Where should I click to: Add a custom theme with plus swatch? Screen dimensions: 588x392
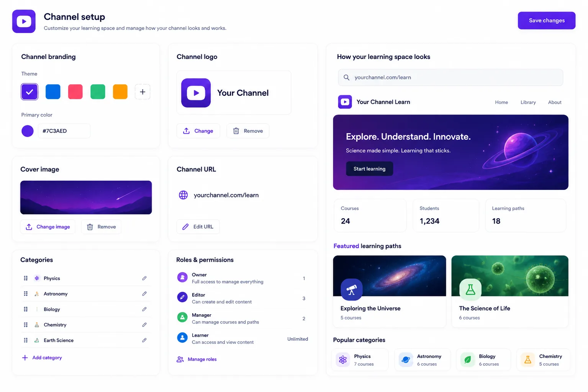142,92
